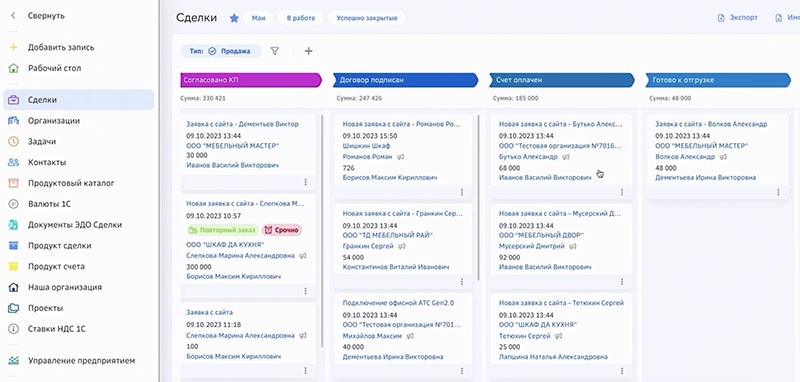Open the Наша организация house icon
800x382 pixels.
click(x=13, y=288)
